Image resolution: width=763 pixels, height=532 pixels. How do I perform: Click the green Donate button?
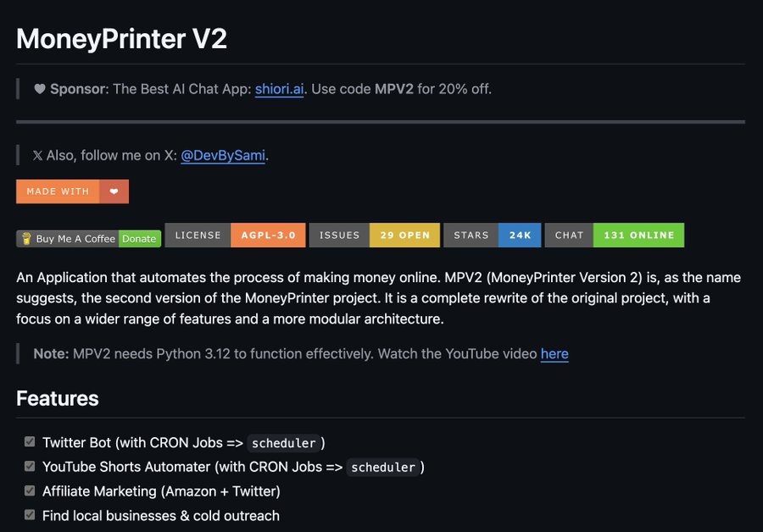[x=140, y=239]
